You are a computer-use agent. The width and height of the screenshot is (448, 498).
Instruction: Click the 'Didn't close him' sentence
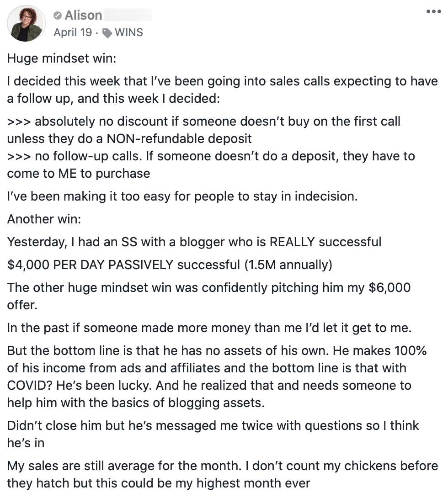tap(213, 426)
